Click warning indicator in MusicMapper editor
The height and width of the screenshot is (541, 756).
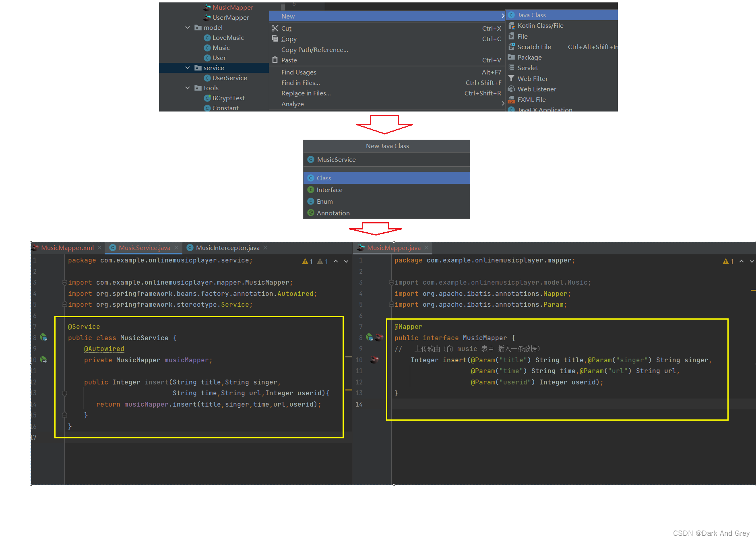coord(728,261)
